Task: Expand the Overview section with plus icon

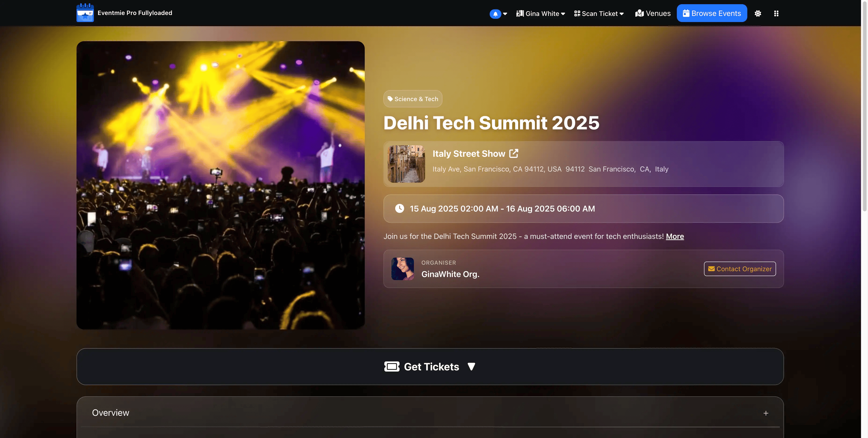Action: 766,413
